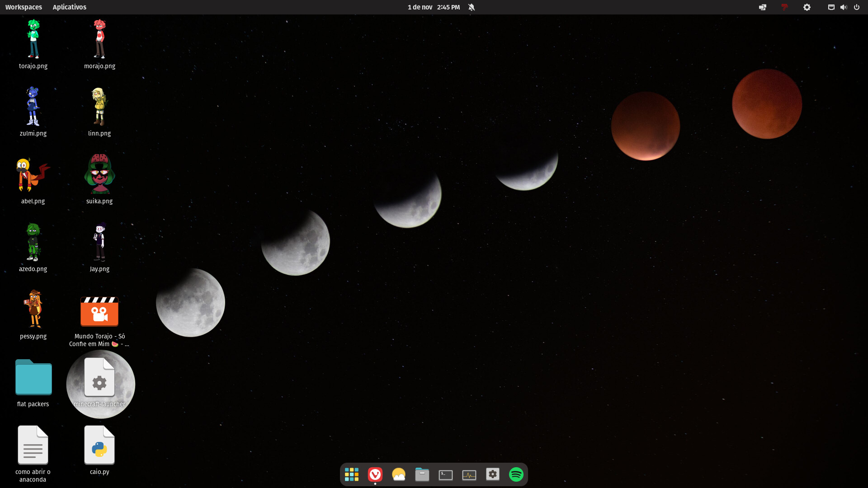Open the system monitor dock icon
Image resolution: width=868 pixels, height=488 pixels.
pos(469,474)
